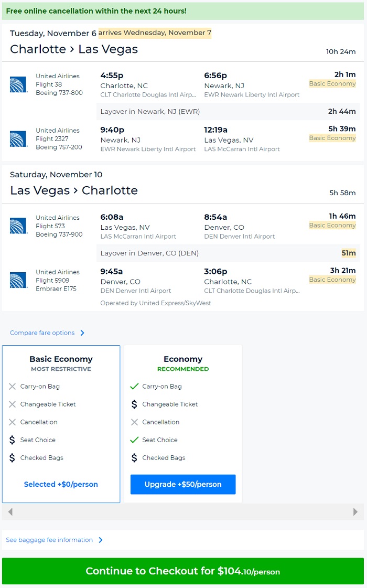Expand Compare fare options chevron

(82, 333)
